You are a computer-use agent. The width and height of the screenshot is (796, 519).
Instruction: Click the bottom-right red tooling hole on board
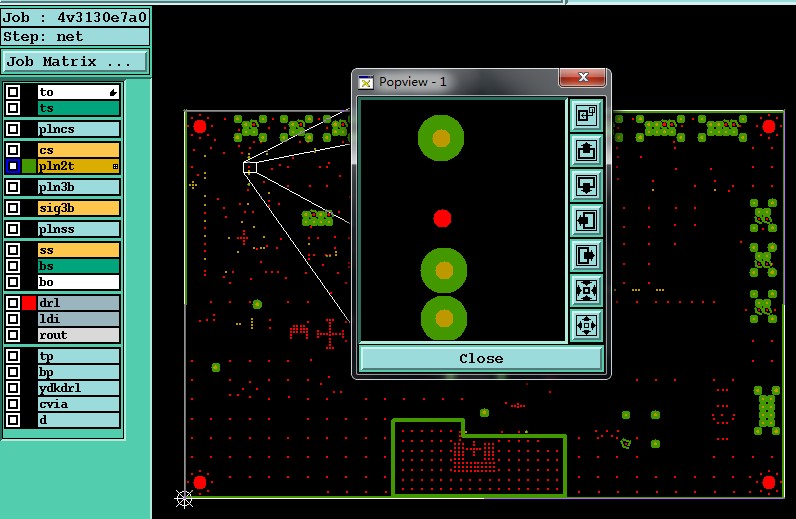[x=769, y=482]
